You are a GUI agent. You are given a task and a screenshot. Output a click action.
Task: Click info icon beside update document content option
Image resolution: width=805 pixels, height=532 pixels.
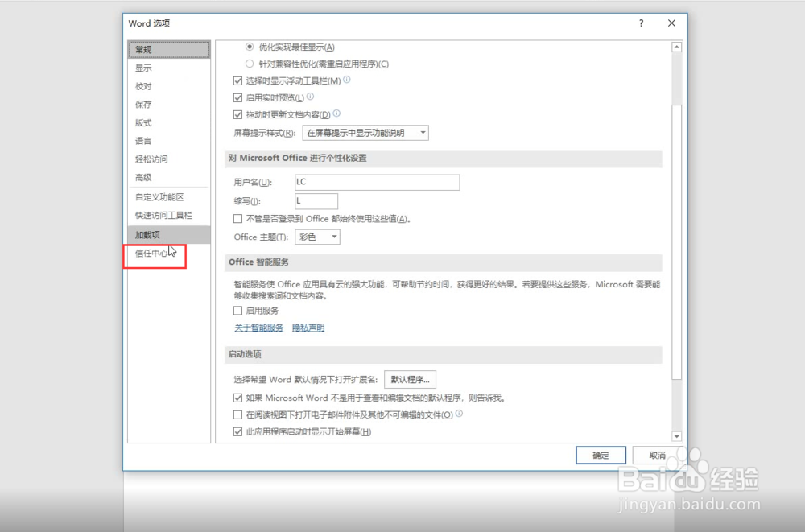[x=336, y=113]
